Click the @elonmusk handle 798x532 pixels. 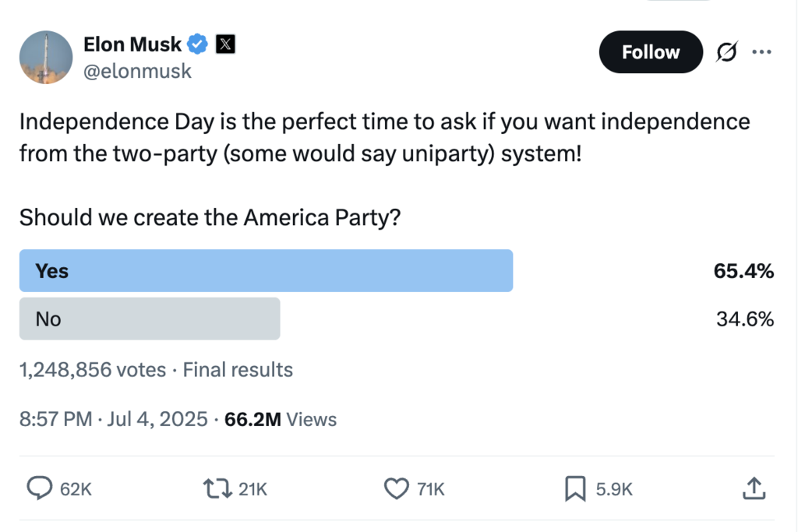pos(137,72)
